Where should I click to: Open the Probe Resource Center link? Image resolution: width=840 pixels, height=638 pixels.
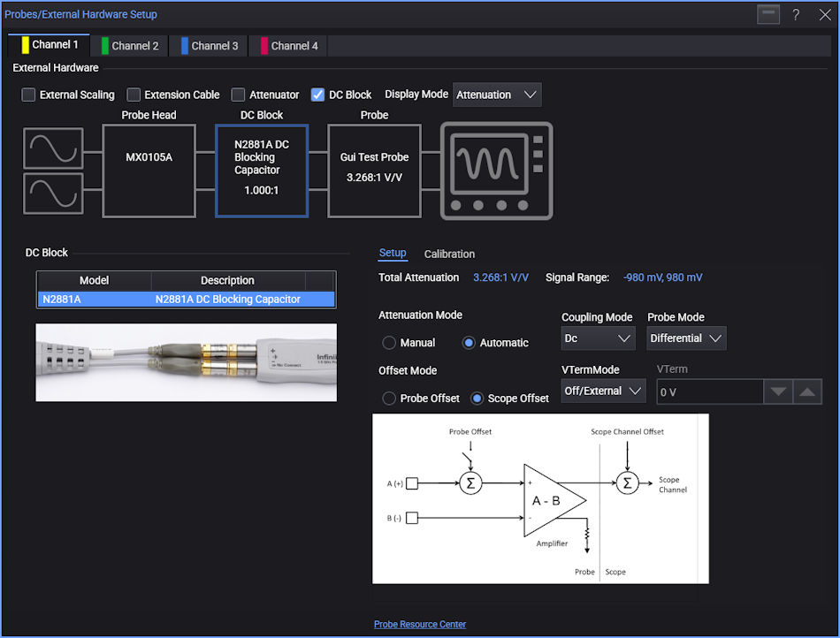click(x=420, y=624)
